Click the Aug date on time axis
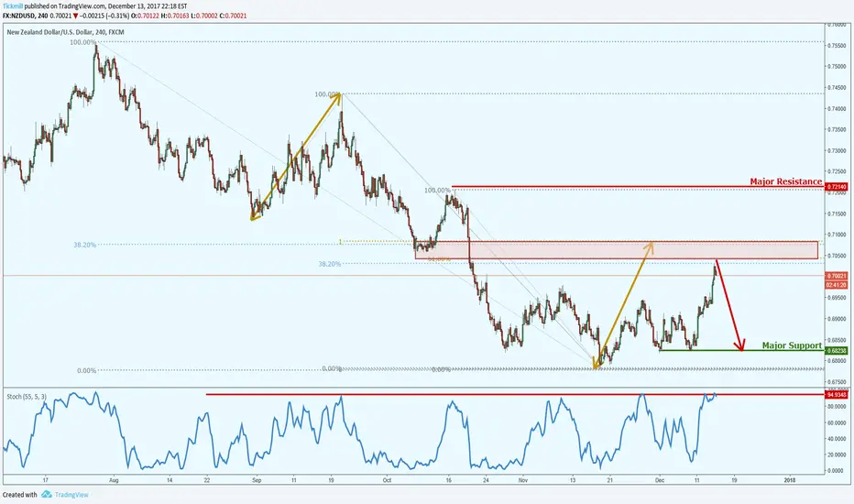 [114, 480]
